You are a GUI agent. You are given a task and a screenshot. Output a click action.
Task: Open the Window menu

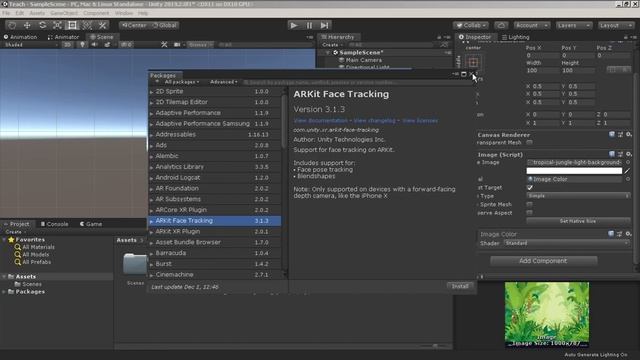(x=124, y=13)
